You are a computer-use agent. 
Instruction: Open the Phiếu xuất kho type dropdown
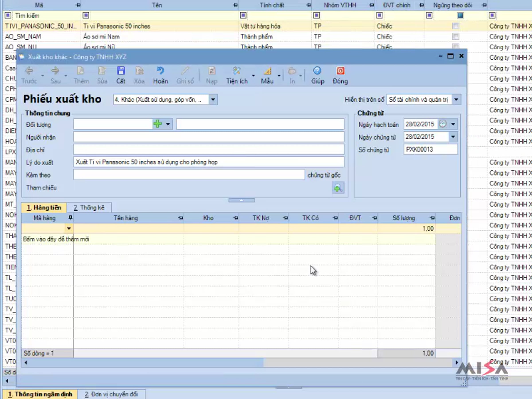(213, 100)
